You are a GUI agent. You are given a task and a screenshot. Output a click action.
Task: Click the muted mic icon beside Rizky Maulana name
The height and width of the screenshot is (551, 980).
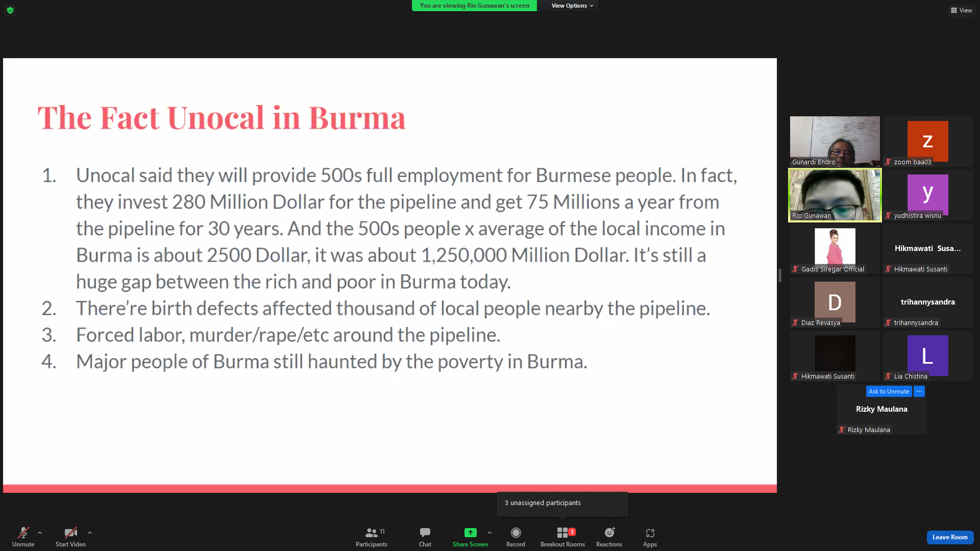click(842, 430)
